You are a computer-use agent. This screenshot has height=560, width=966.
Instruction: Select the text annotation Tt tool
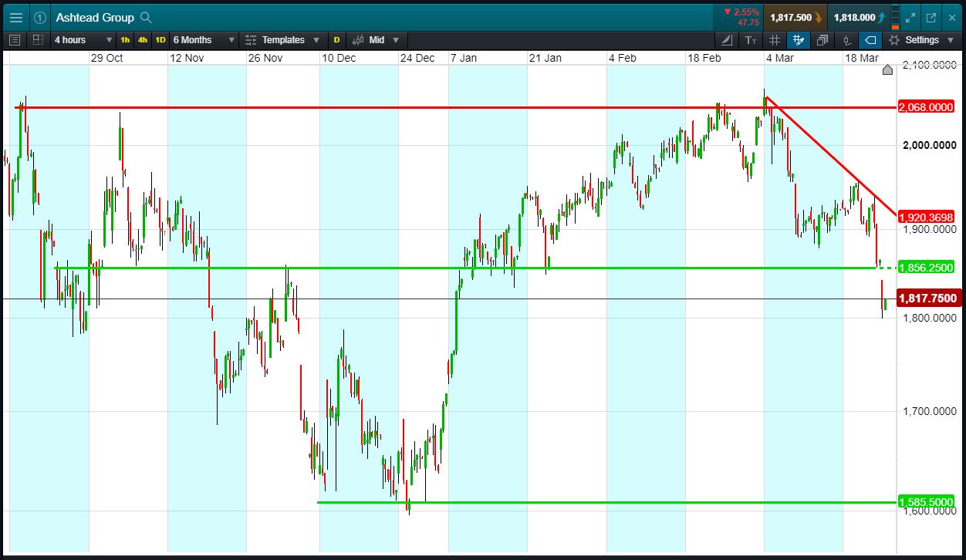(751, 40)
